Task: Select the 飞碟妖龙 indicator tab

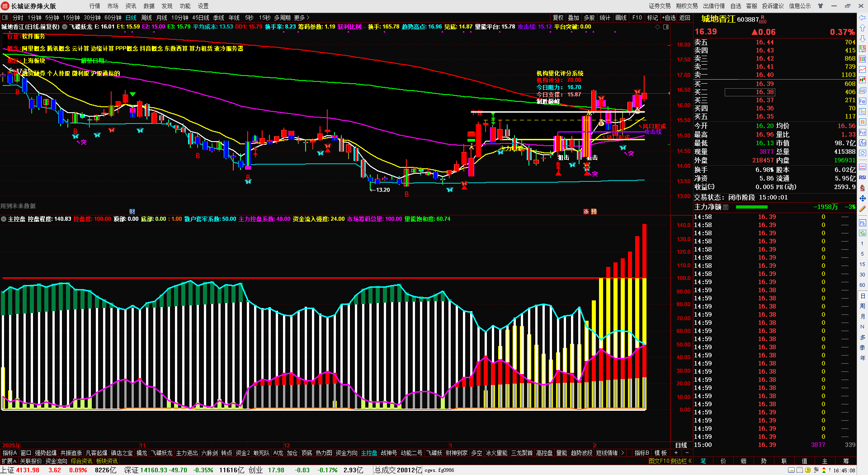Action: [161, 453]
